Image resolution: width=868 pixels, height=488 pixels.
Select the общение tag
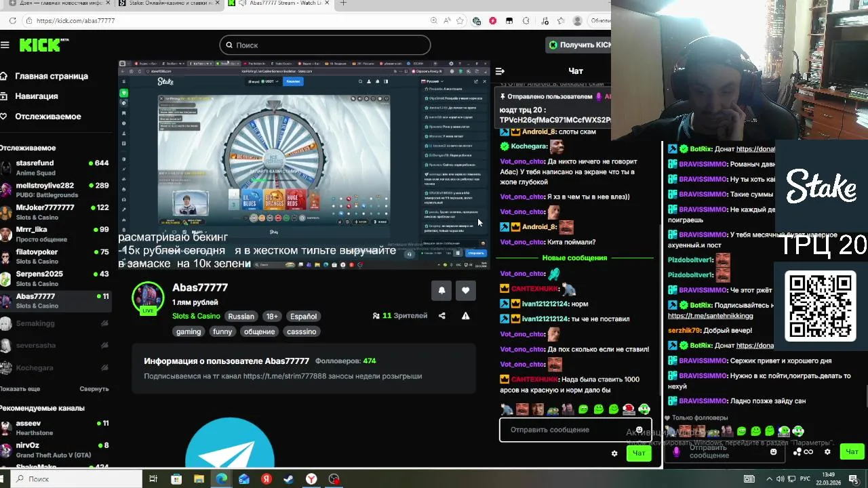[x=260, y=331]
